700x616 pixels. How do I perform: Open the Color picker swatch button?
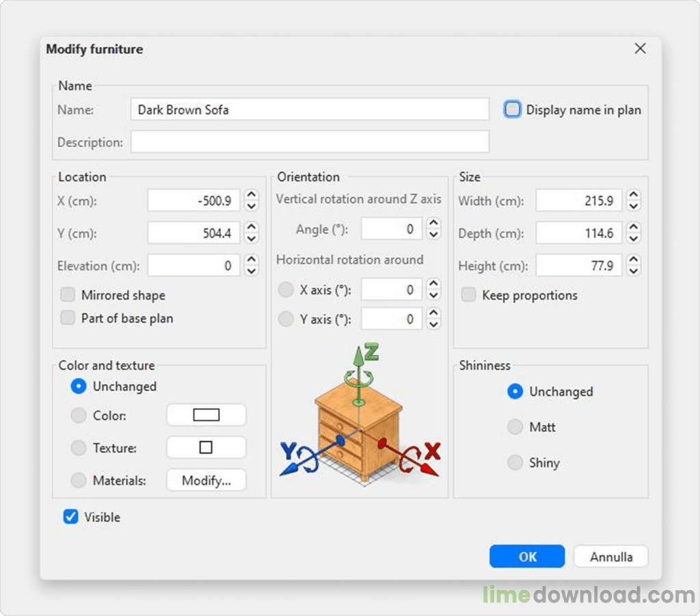206,415
